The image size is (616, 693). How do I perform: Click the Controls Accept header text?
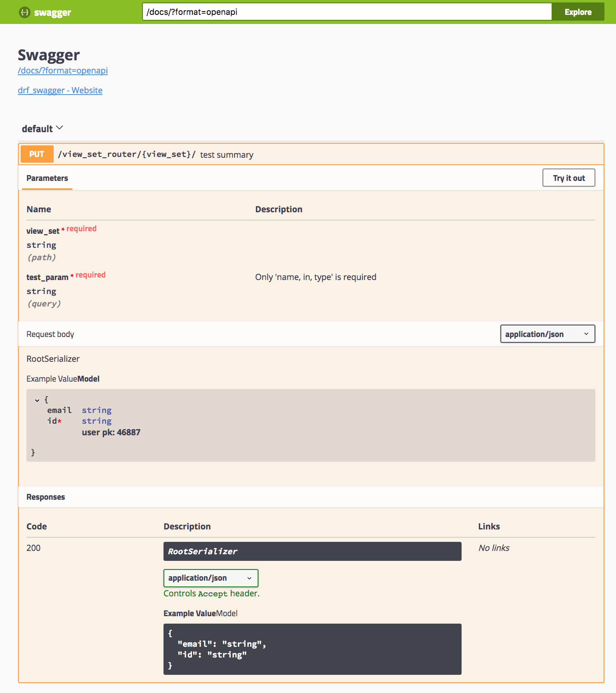click(211, 593)
